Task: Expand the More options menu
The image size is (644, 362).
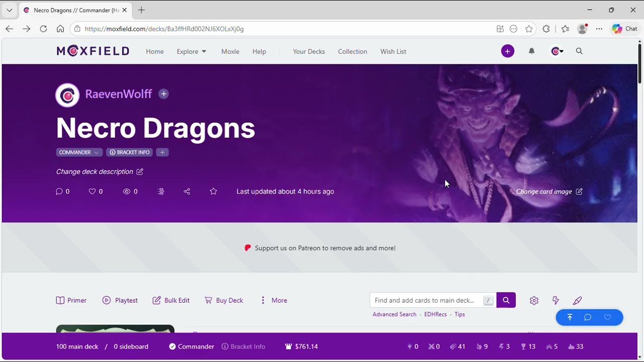Action: click(273, 300)
